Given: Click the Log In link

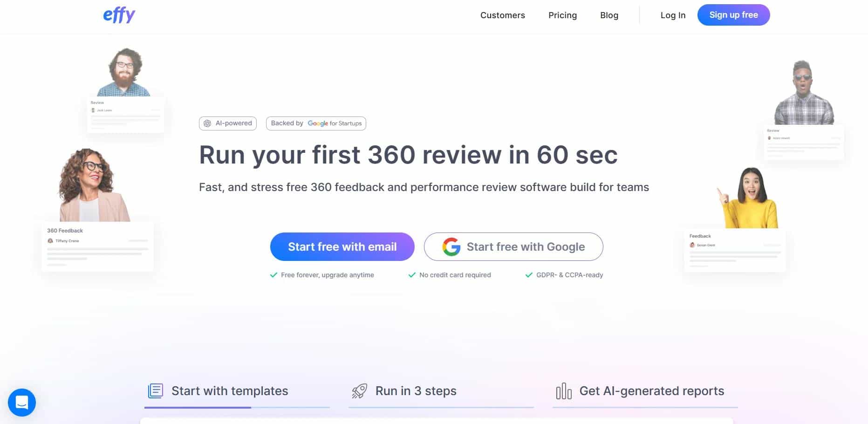Looking at the screenshot, I should (x=673, y=15).
